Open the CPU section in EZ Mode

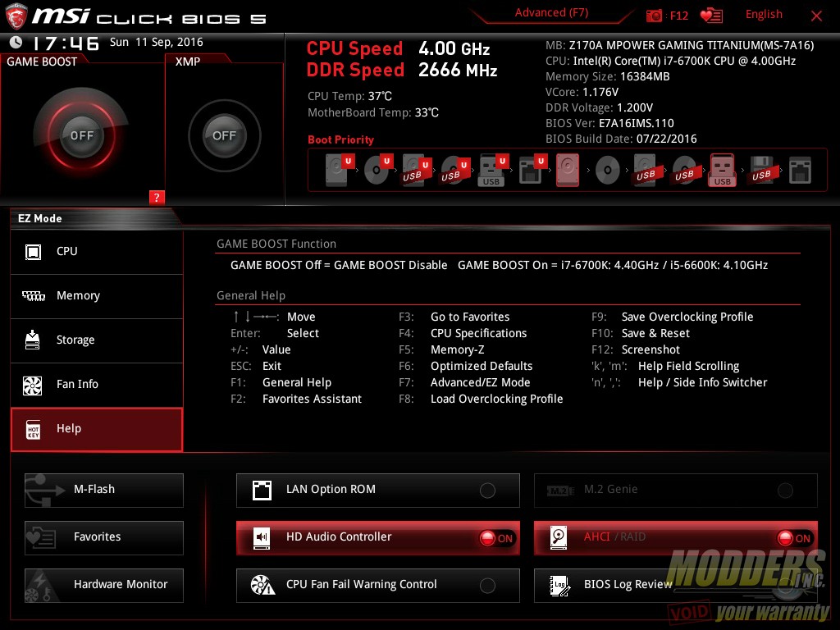(x=97, y=252)
